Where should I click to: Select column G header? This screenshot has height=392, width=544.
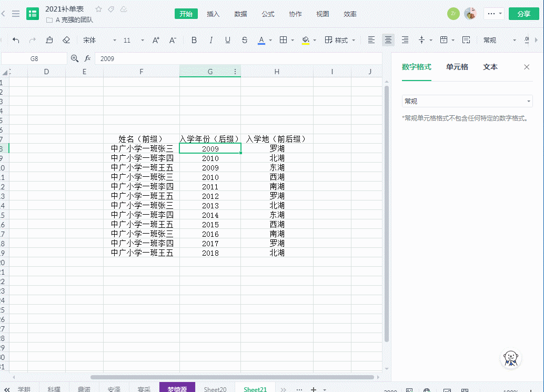click(x=210, y=72)
